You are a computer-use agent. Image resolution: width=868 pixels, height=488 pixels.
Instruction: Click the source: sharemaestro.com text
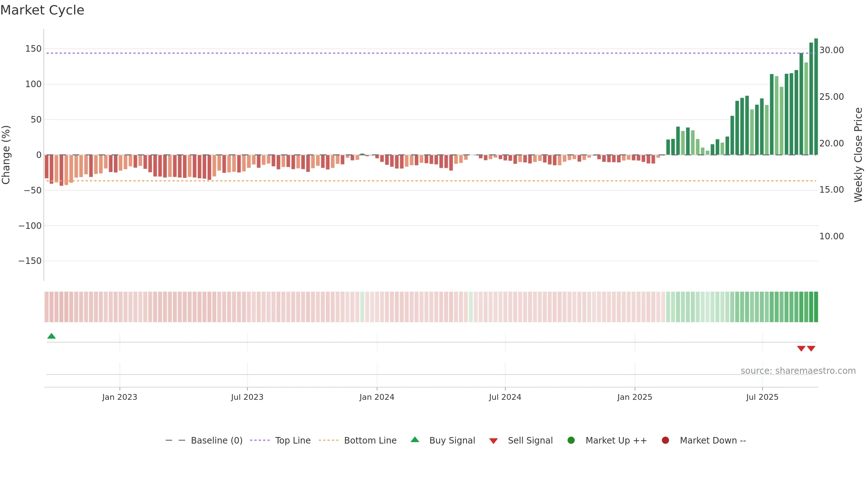tap(798, 371)
